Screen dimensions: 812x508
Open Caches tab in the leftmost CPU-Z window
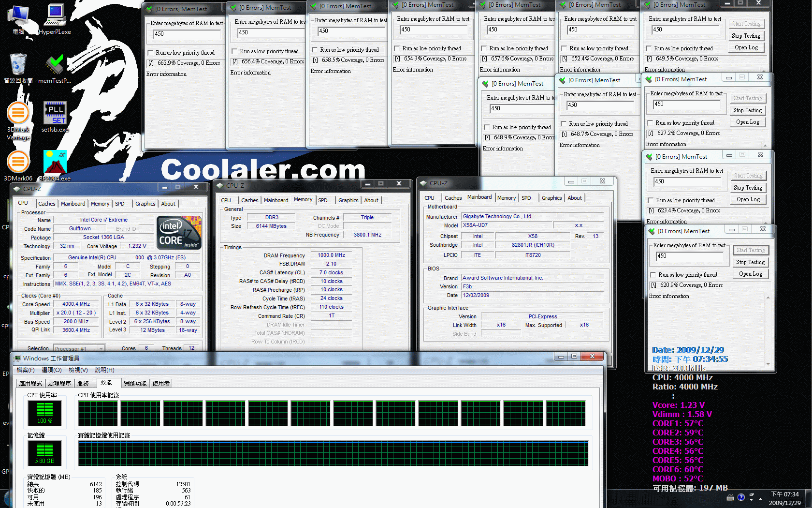click(47, 204)
